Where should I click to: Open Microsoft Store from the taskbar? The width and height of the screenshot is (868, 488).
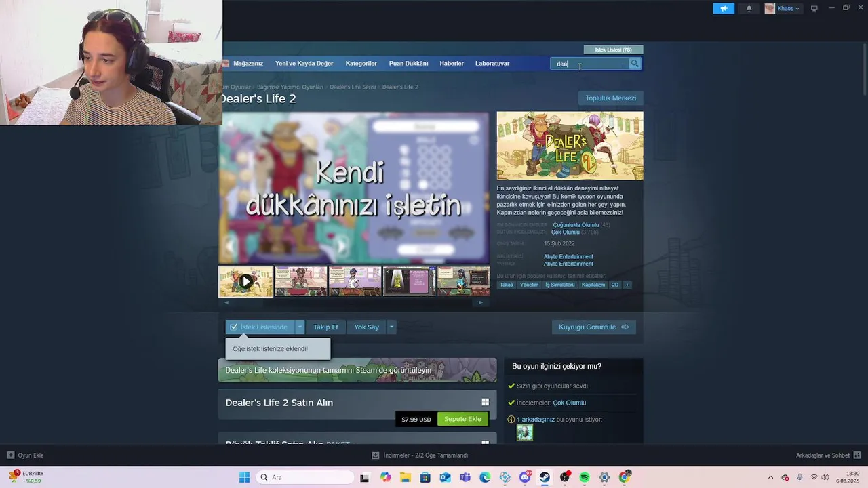point(425,477)
